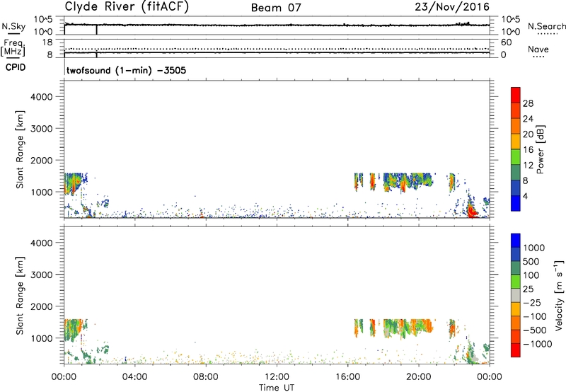Click the "-1000" value on Velocity colorbar
This screenshot has height=392, width=566.
[538, 344]
